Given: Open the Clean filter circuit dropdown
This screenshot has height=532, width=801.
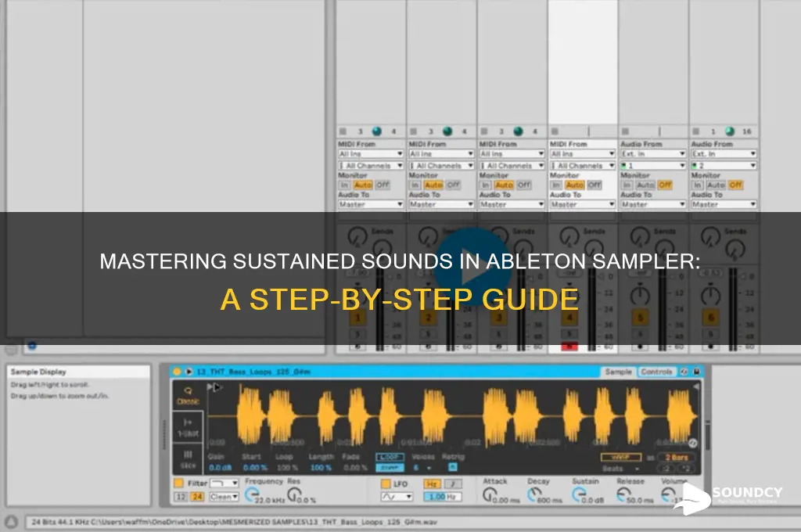Looking at the screenshot, I should [224, 496].
